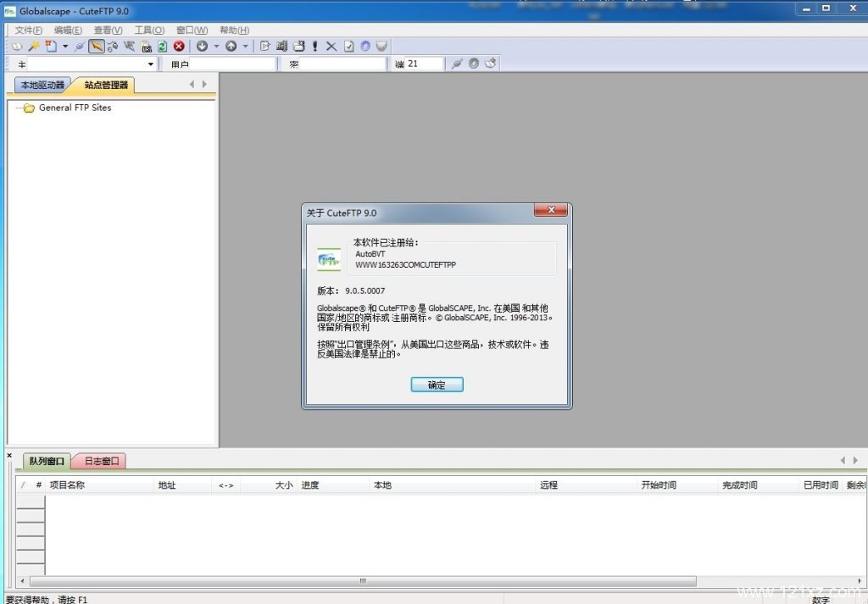
Task: Click the left tab-scroll arrow in side pane
Action: pyautogui.click(x=192, y=84)
